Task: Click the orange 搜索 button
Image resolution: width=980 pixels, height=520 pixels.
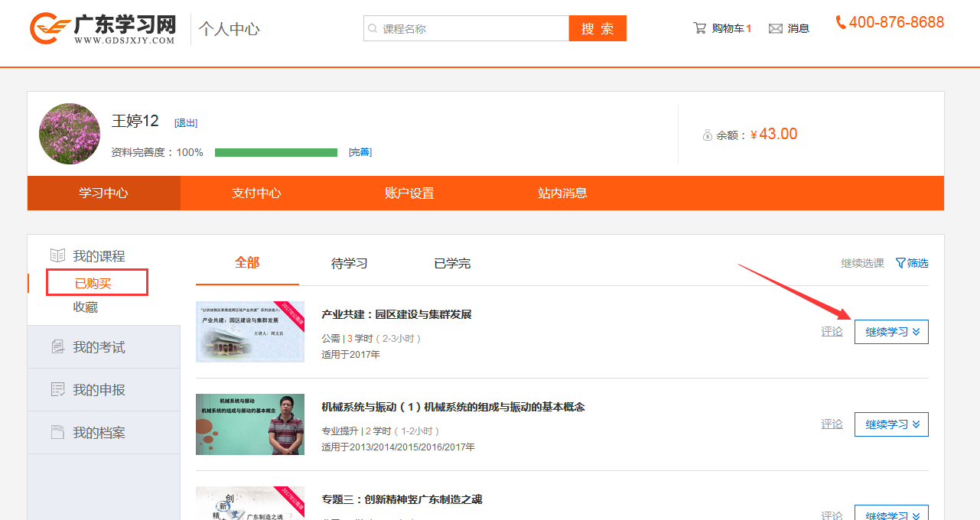Action: [597, 29]
